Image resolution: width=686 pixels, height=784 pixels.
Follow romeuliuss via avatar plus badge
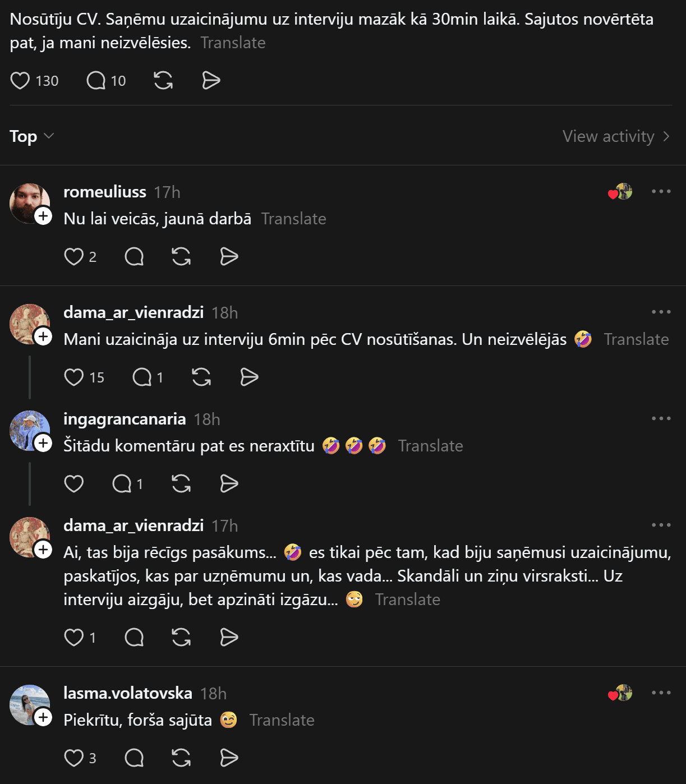(43, 216)
